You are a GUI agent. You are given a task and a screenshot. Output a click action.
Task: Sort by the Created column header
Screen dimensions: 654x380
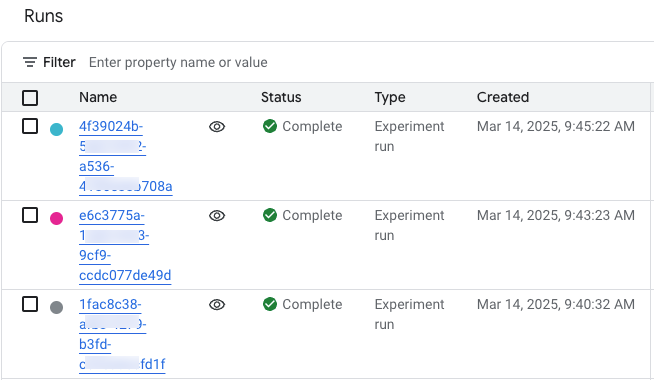503,97
